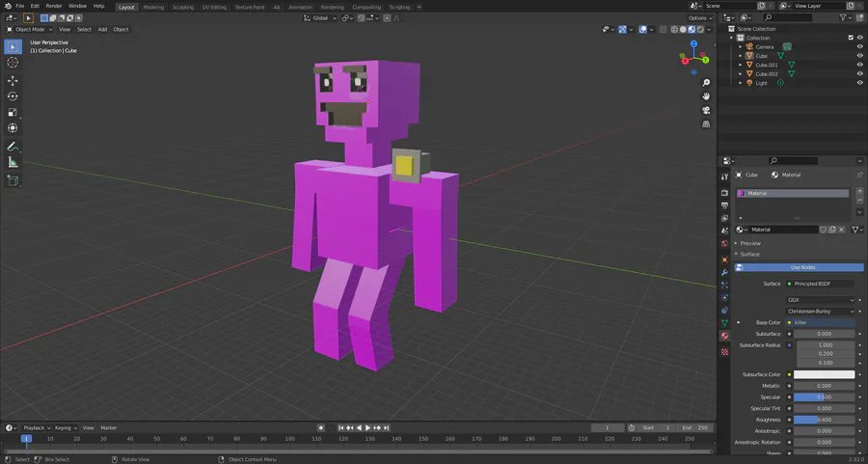Switch to the UV Editing workspace
This screenshot has height=464, width=868.
[214, 7]
